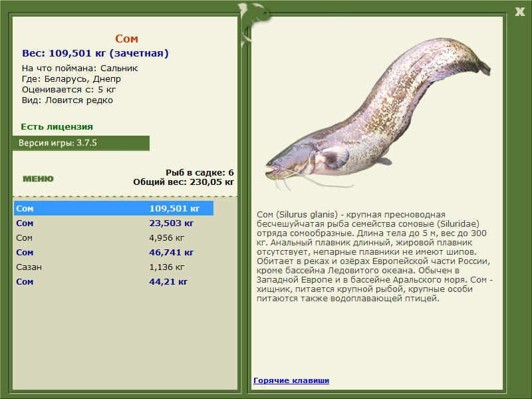532x399 pixels.
Task: Select the Сом 4,956 кг row
Action: (114, 238)
